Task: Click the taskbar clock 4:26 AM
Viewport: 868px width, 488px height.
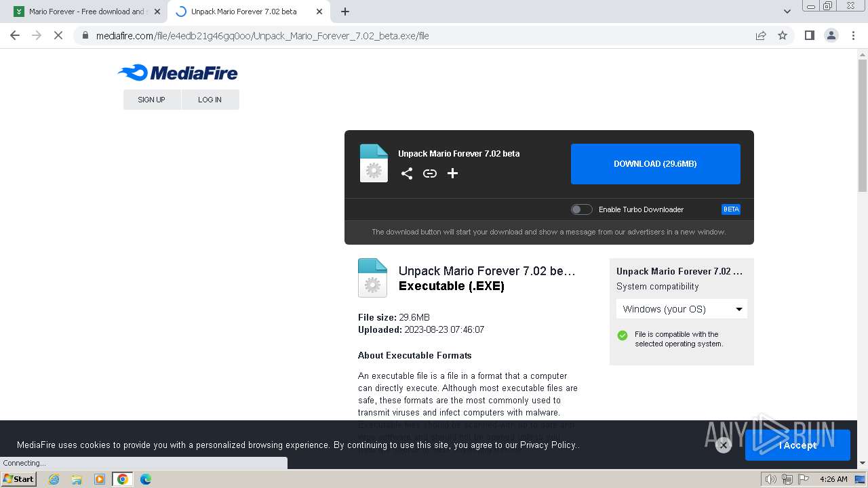Action: tap(833, 479)
